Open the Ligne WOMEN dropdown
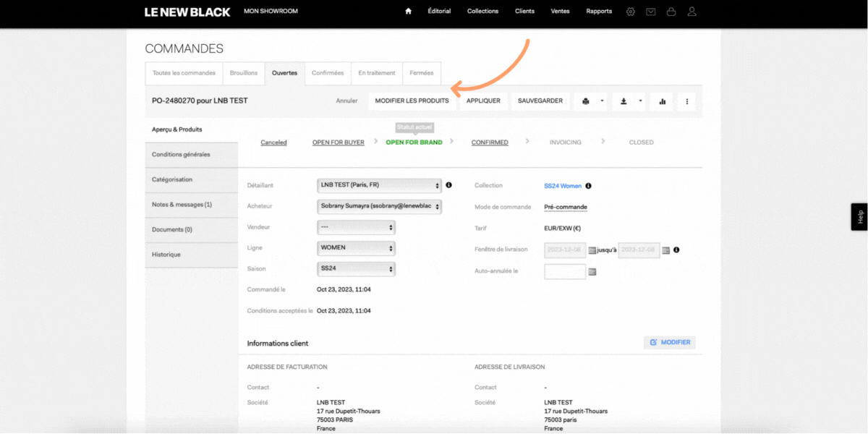The height and width of the screenshot is (434, 868). [356, 248]
